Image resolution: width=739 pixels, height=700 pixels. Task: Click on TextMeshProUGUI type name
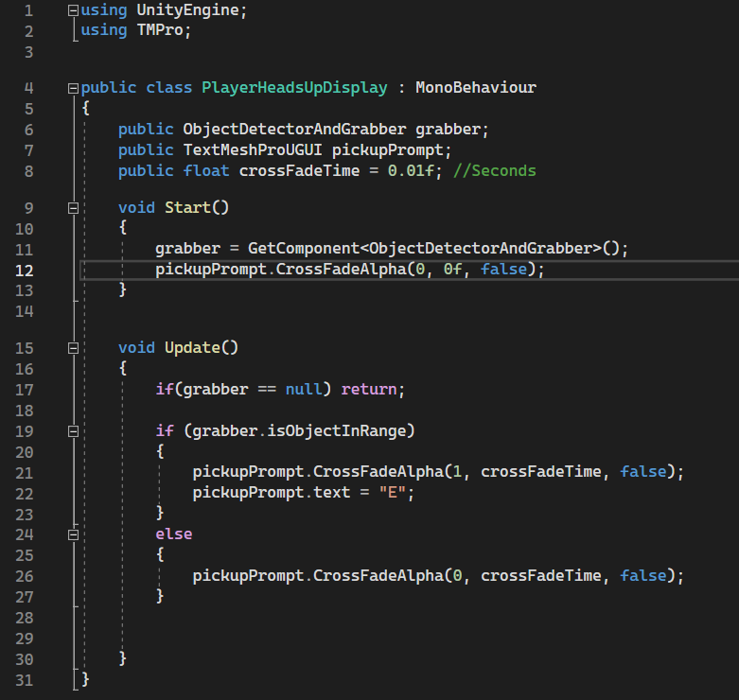point(253,149)
